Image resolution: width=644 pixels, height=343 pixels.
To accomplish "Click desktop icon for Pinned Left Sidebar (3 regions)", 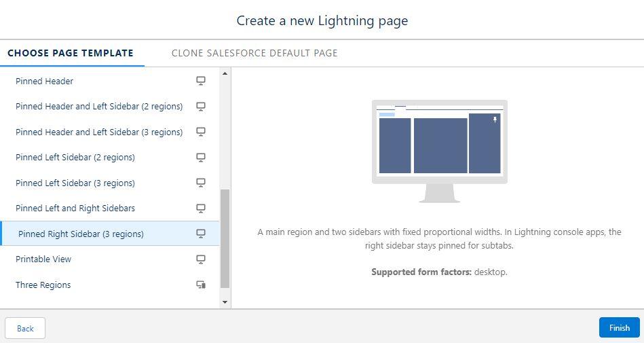I will 201,183.
